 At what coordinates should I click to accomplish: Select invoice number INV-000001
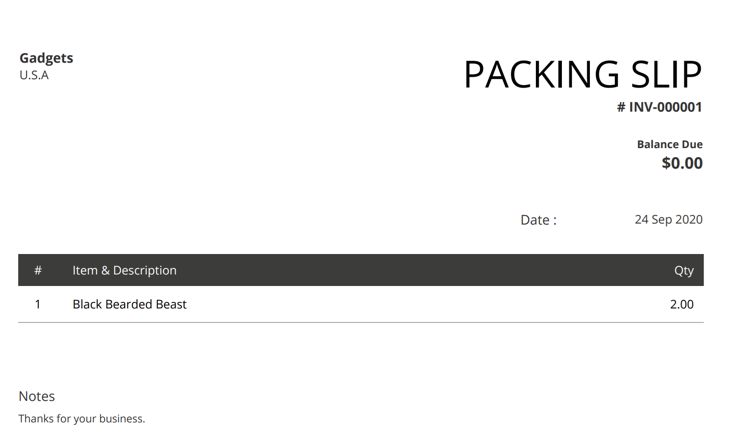pos(665,107)
